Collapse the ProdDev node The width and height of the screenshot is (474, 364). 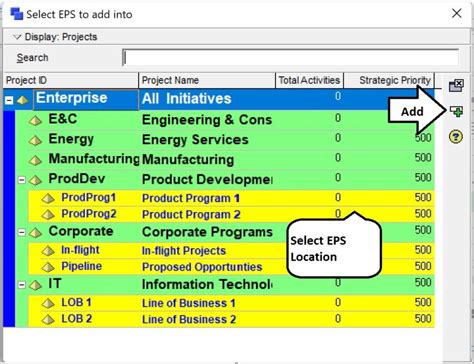22,180
